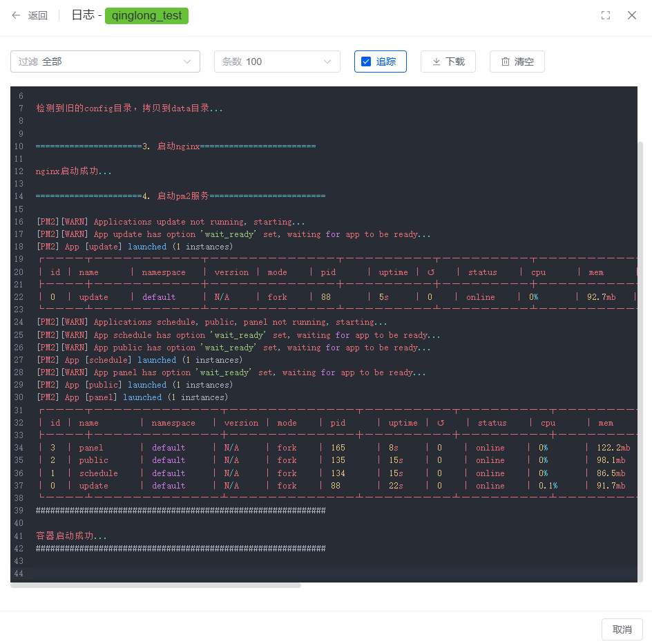The width and height of the screenshot is (652, 644).
Task: Click the qinglong_test green tag
Action: 146,15
